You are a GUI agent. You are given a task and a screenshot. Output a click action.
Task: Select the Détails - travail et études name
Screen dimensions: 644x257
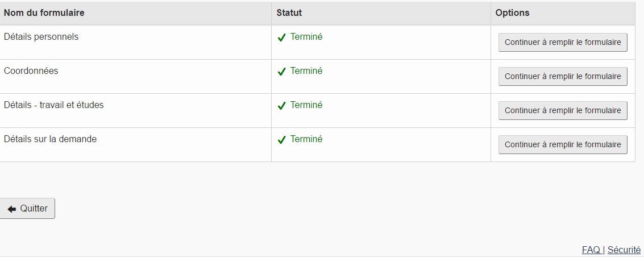pyautogui.click(x=53, y=105)
